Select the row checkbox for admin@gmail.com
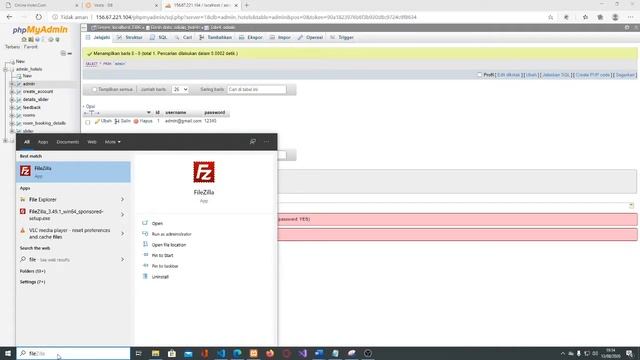The image size is (640, 360). tap(87, 122)
